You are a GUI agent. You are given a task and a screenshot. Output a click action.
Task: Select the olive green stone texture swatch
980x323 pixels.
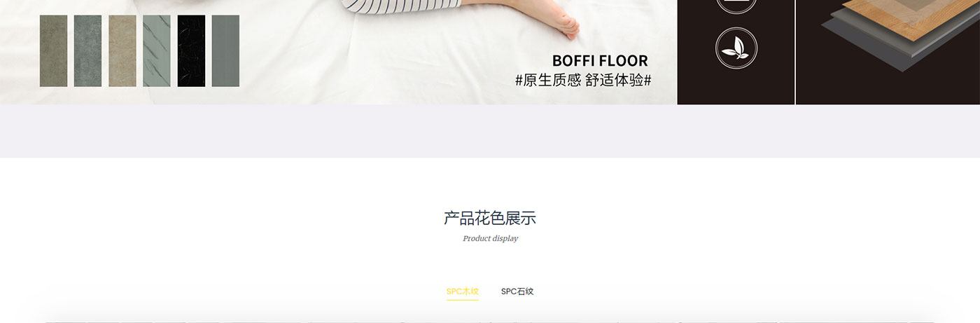pyautogui.click(x=53, y=51)
